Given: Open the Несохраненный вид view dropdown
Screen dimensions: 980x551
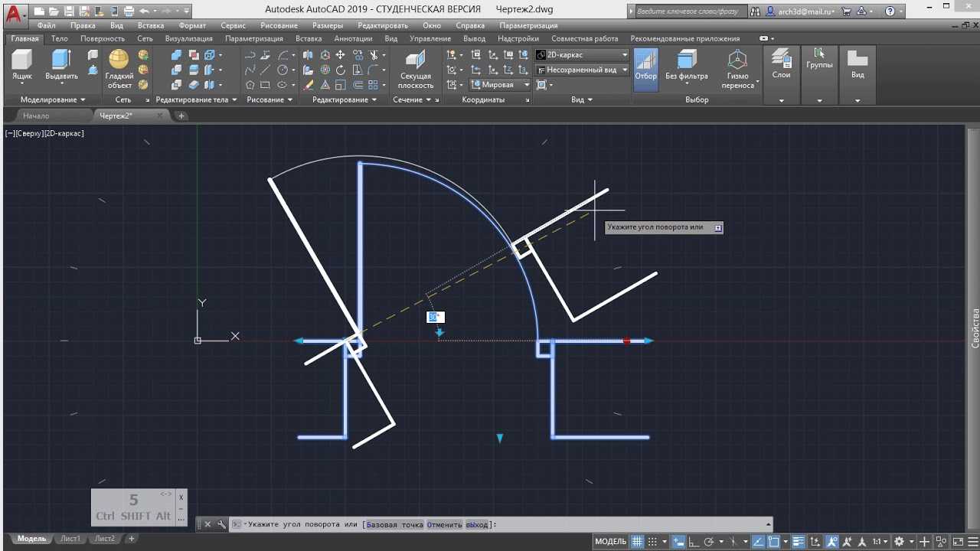Looking at the screenshot, I should (x=582, y=70).
